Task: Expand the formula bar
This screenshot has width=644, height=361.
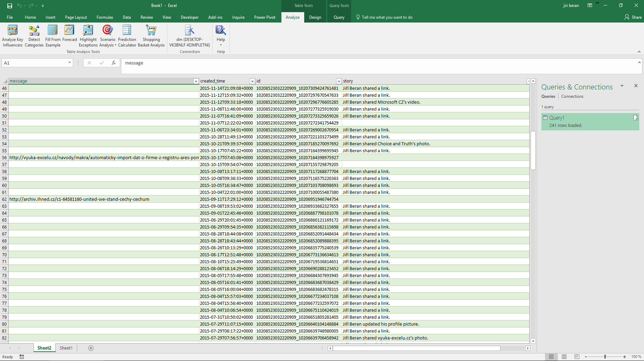Action: 639,62
